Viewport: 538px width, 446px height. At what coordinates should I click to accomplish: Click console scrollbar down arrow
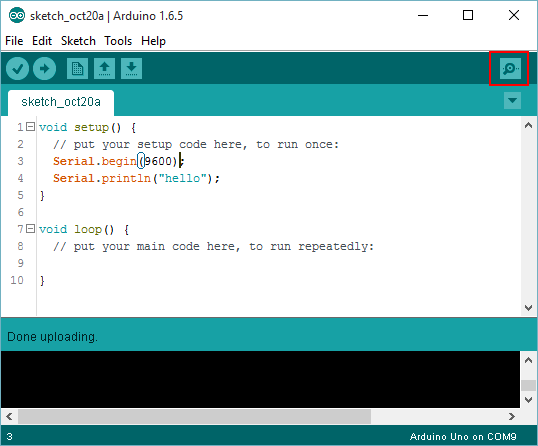click(x=528, y=400)
